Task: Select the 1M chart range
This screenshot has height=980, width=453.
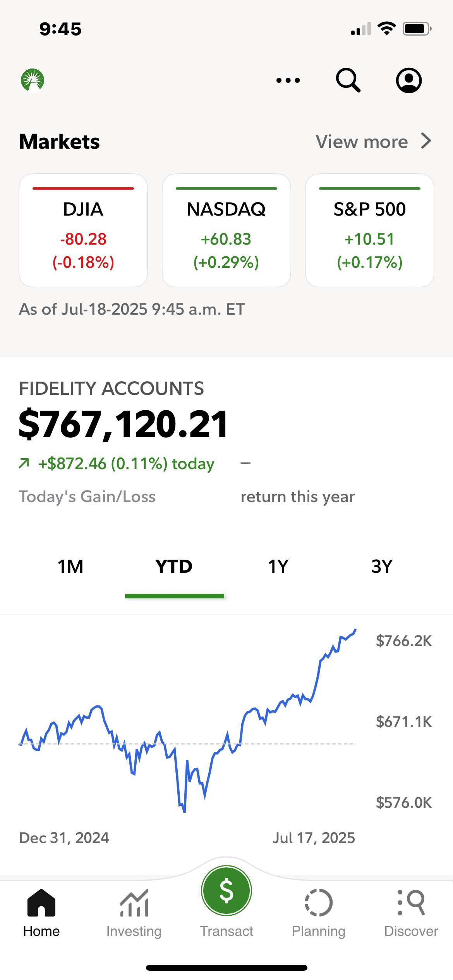Action: coord(70,567)
